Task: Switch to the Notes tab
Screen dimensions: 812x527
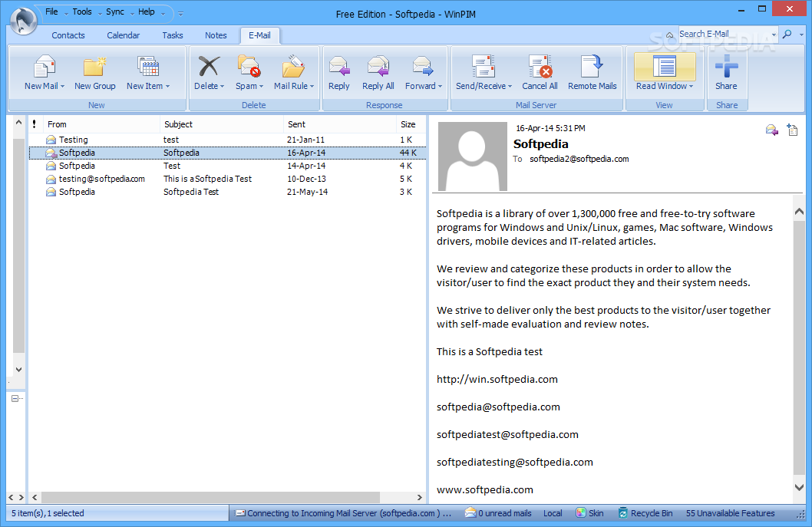Action: tap(216, 35)
